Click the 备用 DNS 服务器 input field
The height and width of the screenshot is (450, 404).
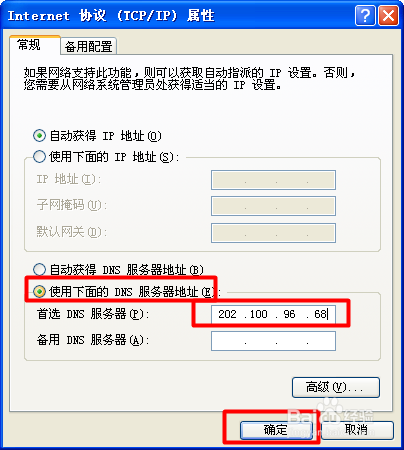tap(273, 341)
